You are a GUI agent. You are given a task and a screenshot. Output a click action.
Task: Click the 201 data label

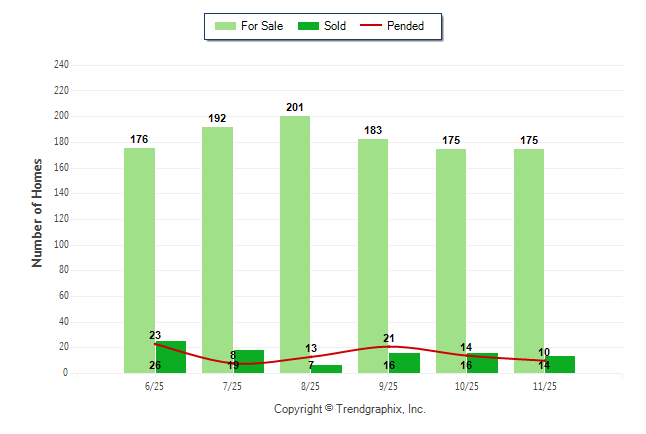(x=295, y=107)
